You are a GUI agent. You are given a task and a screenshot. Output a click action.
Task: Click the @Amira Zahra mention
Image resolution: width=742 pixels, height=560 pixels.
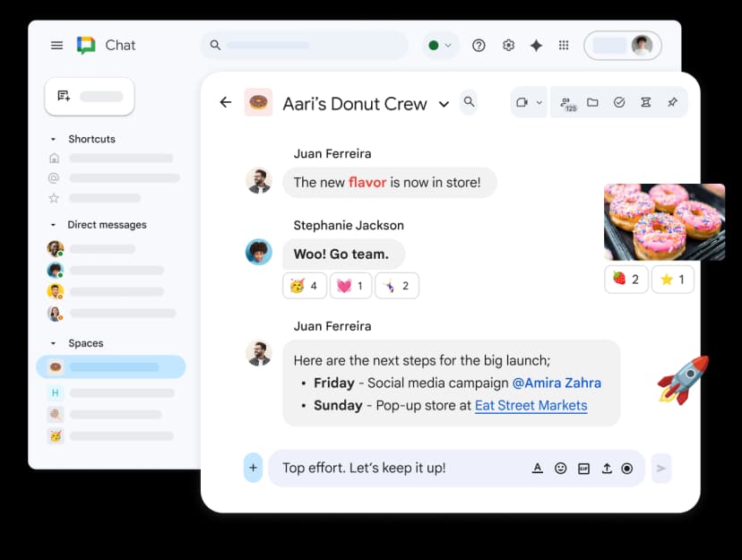556,383
